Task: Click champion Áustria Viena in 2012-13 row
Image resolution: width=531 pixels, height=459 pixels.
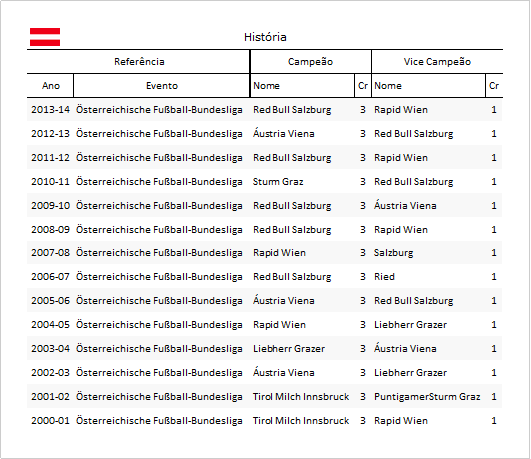Action: 283,133
